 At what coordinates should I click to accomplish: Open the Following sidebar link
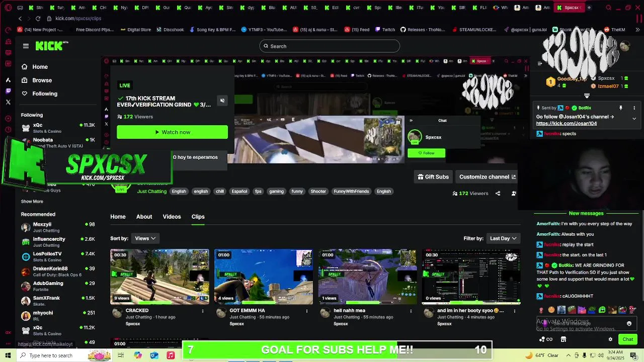39,94
